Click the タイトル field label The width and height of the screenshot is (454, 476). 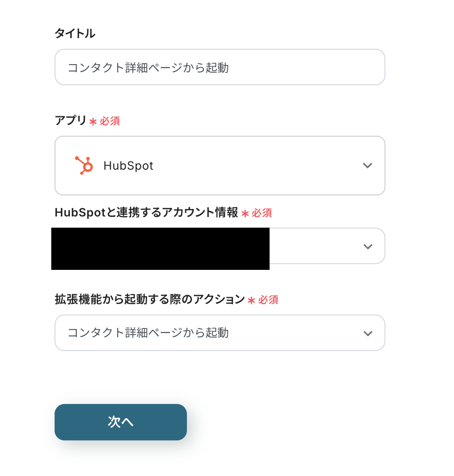75,34
